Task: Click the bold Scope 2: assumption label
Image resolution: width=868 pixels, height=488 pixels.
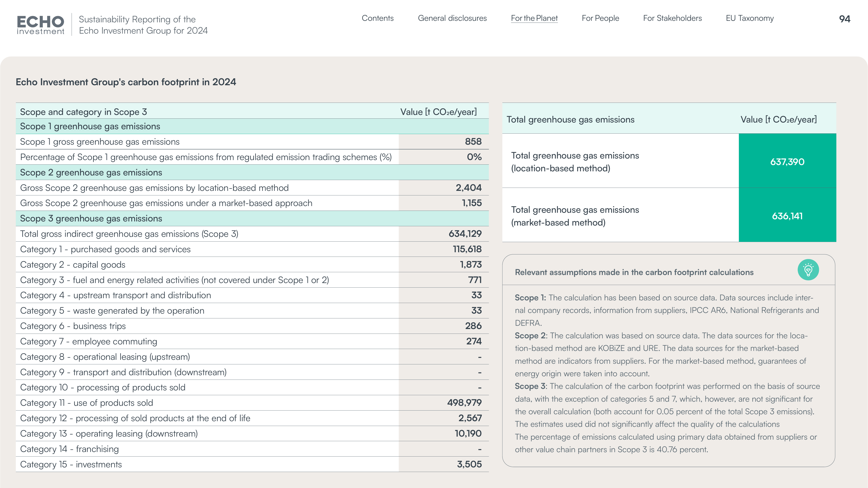Action: (531, 336)
